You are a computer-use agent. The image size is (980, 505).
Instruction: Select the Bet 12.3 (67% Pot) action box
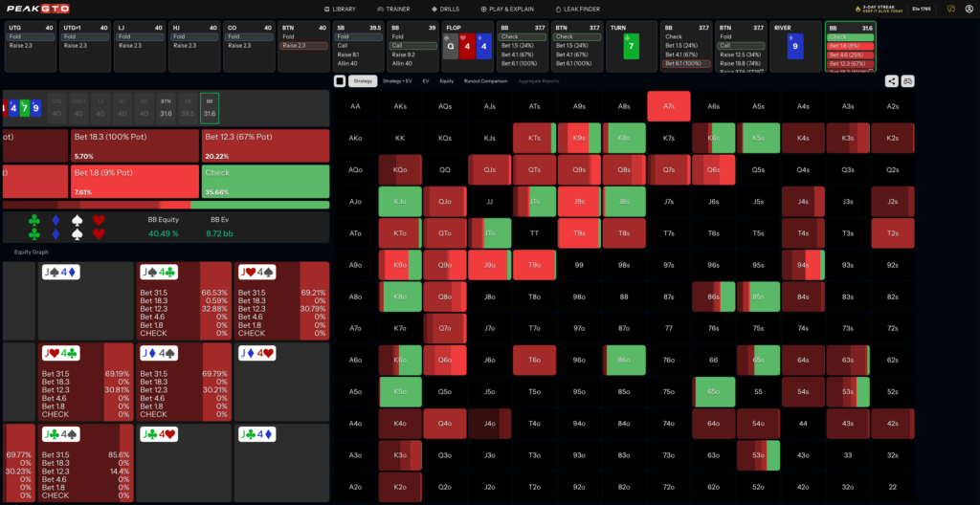click(265, 146)
